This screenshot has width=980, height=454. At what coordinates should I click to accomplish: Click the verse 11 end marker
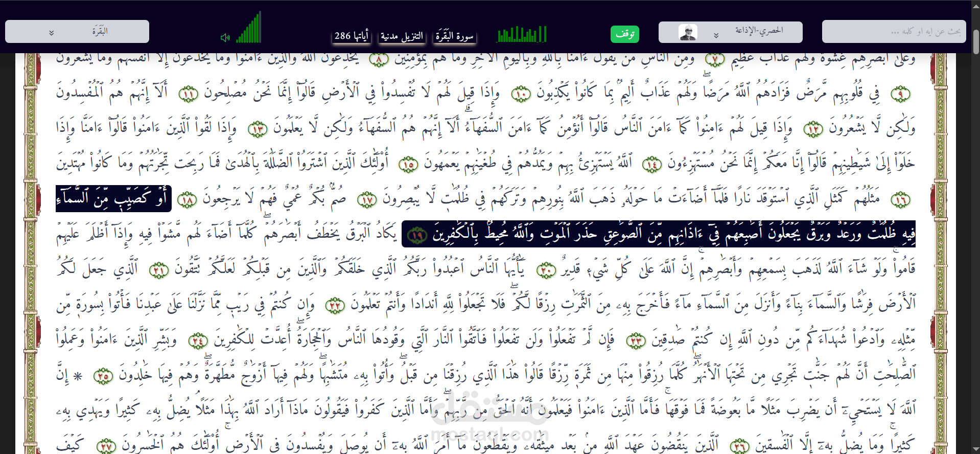click(188, 94)
